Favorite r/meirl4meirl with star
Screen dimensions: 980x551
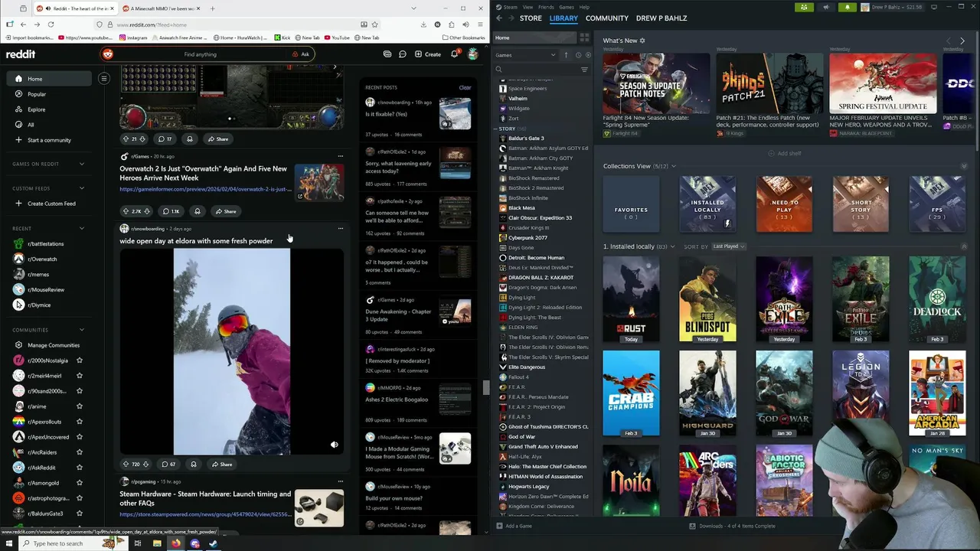[x=79, y=376]
